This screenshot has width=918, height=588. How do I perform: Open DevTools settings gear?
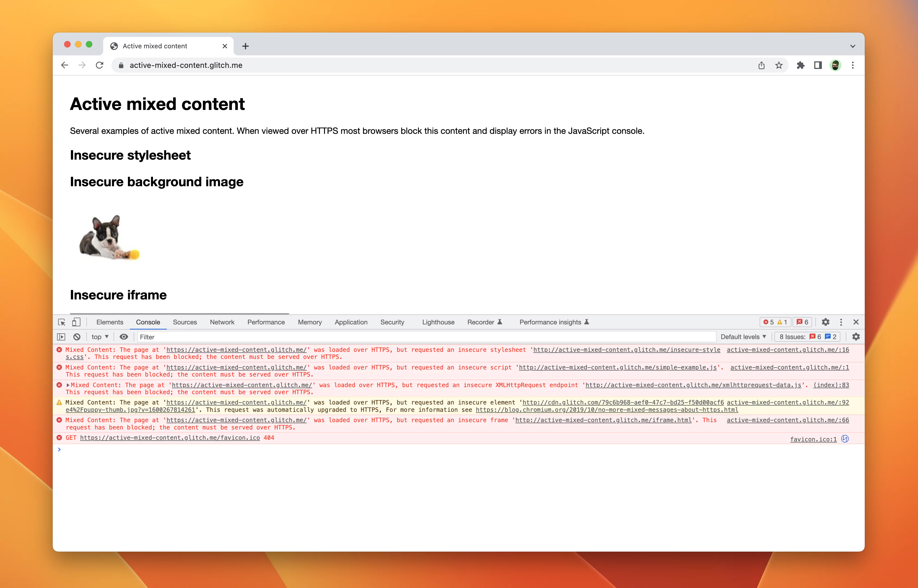click(x=825, y=322)
